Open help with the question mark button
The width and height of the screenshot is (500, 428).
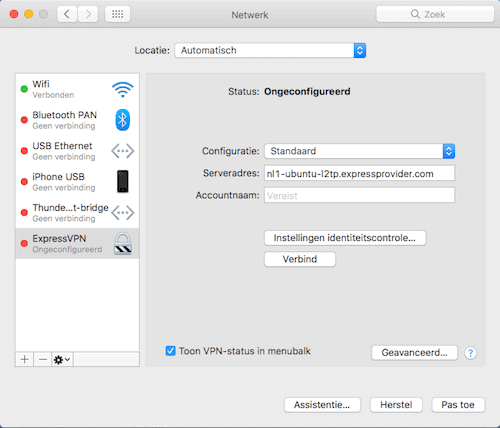click(470, 353)
